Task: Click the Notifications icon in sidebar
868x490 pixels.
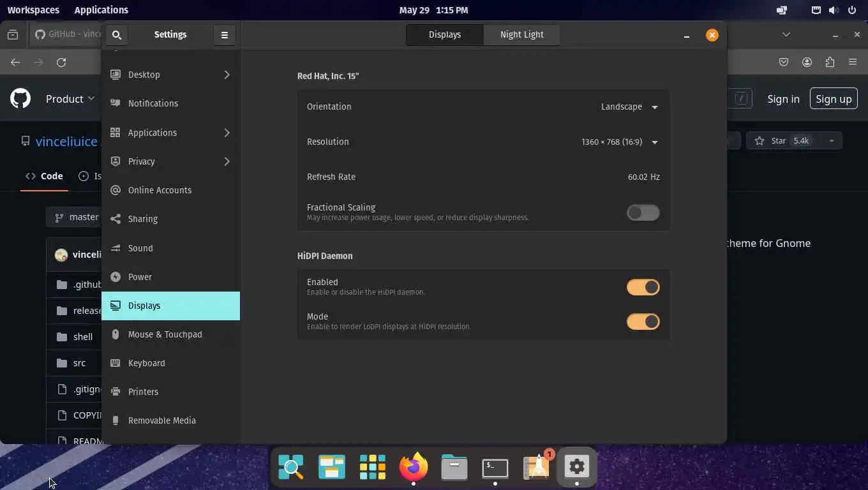Action: click(116, 103)
